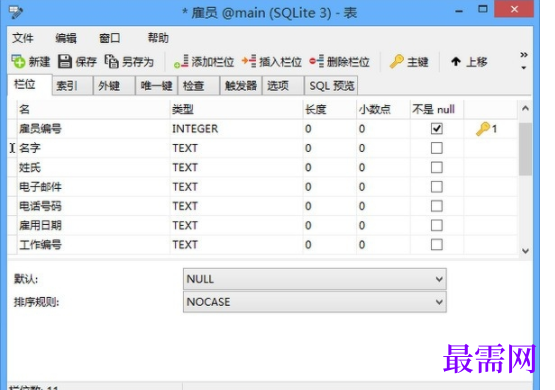The image size is (555, 390).
Task: Click the 上移 (Move Up) arrow icon
Action: coord(456,62)
